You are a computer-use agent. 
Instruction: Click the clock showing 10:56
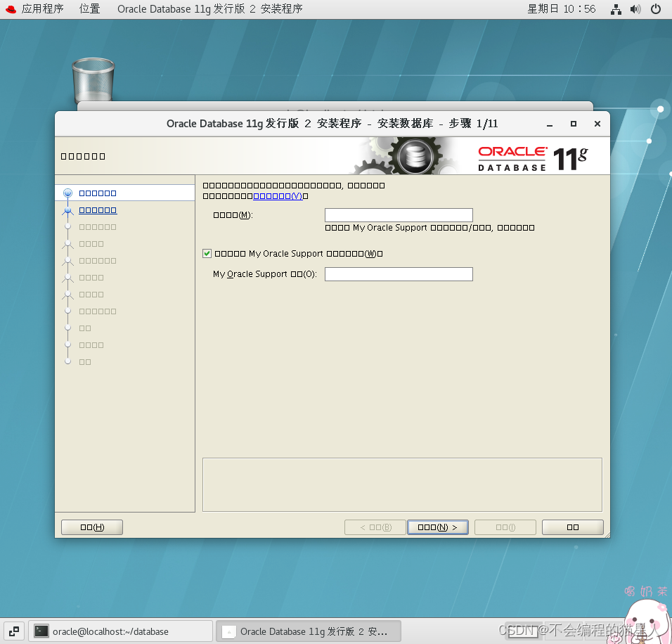(561, 9)
